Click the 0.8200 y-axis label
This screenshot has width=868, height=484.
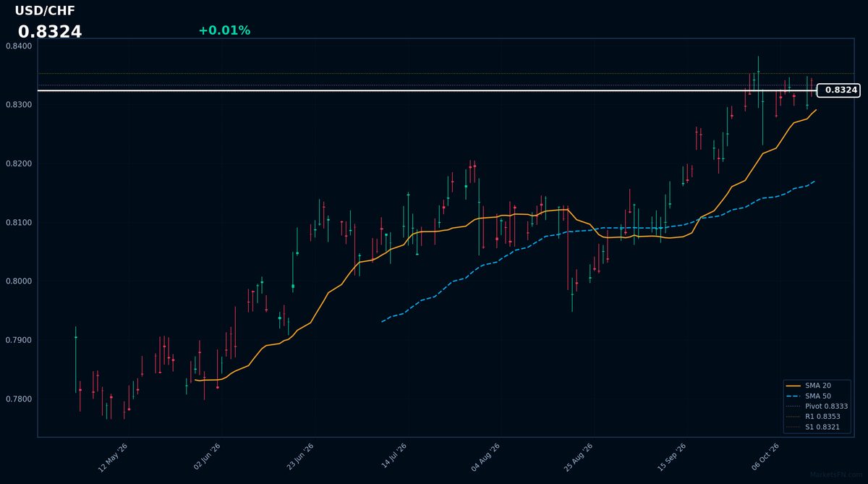18,164
